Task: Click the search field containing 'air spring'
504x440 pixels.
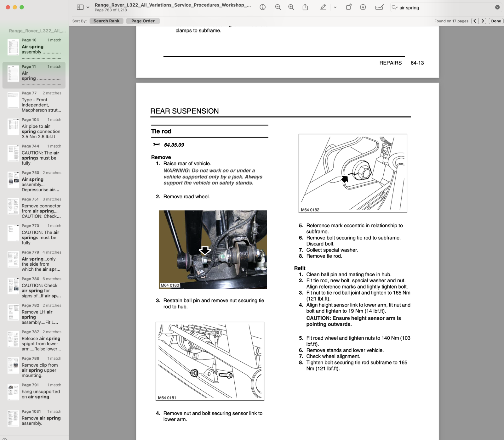Action: point(446,8)
